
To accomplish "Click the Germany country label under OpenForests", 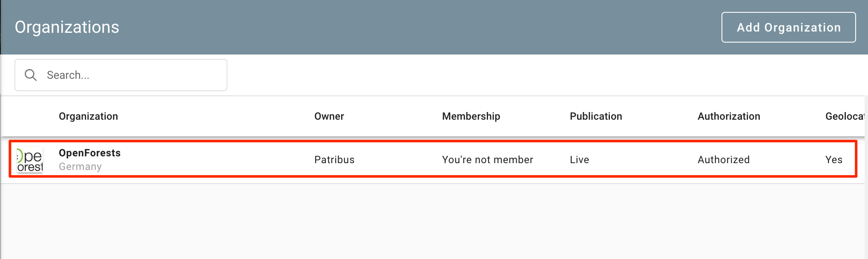I will (80, 167).
